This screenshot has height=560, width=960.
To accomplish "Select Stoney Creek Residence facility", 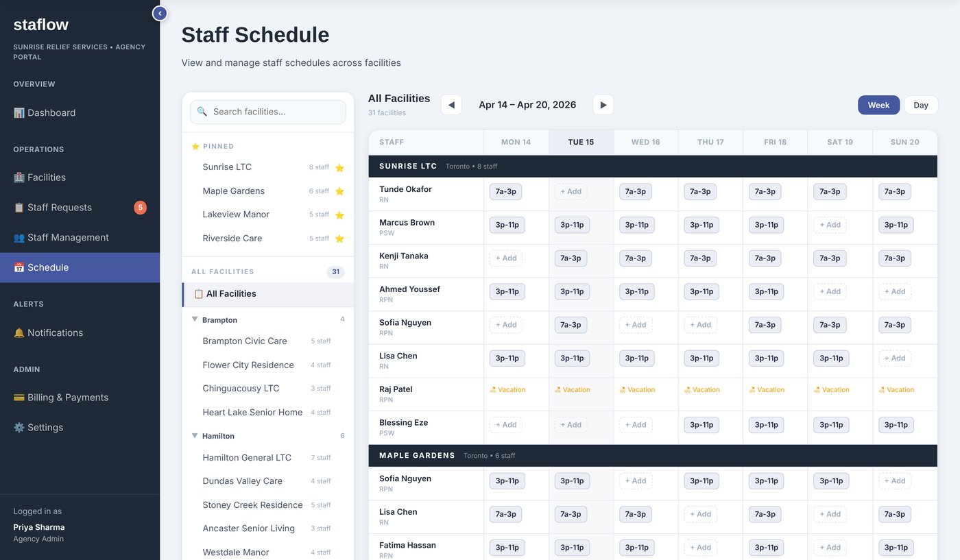I will click(268, 505).
